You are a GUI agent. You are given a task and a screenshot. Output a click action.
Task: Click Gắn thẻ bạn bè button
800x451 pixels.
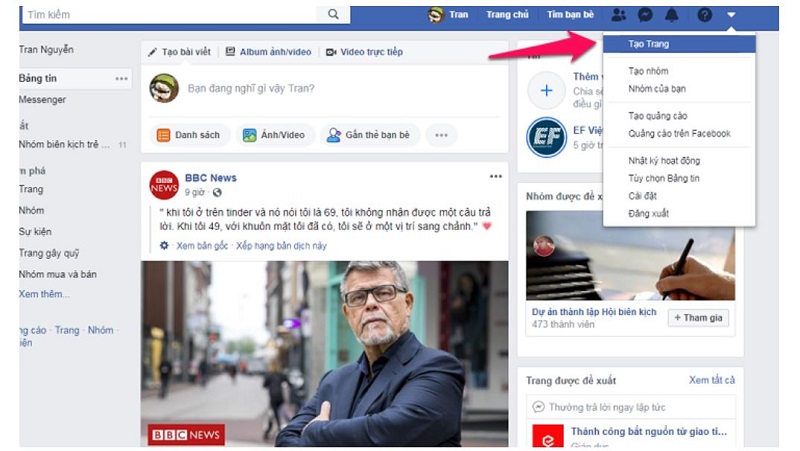point(370,135)
